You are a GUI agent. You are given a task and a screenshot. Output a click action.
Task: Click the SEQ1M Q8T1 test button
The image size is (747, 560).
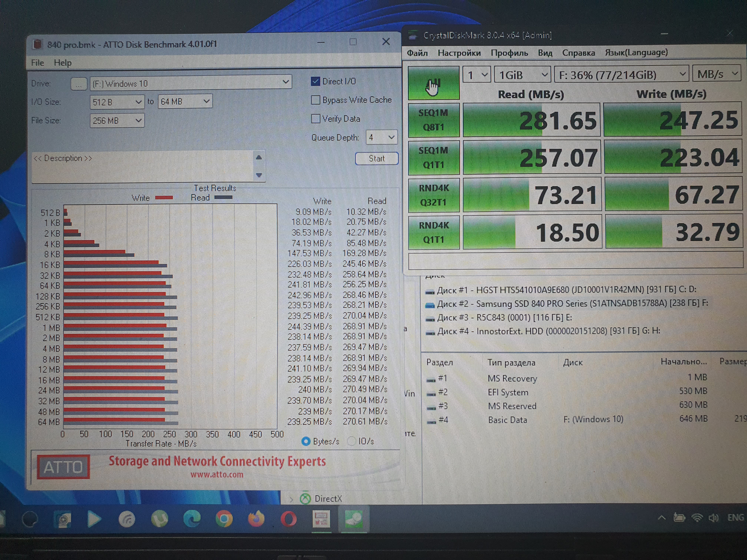pos(434,120)
